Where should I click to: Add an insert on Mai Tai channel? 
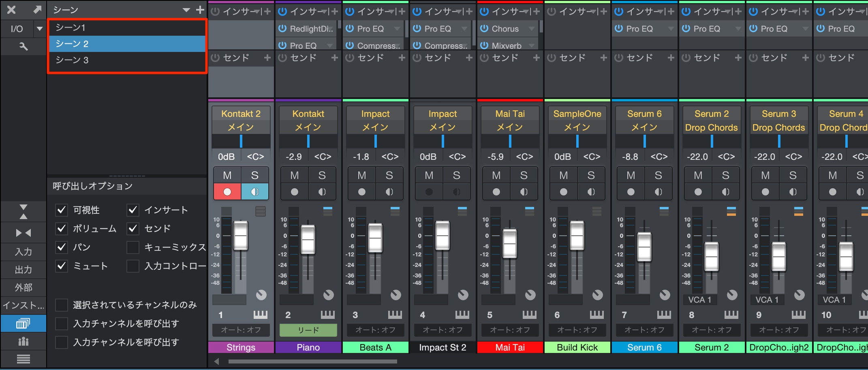pyautogui.click(x=537, y=11)
